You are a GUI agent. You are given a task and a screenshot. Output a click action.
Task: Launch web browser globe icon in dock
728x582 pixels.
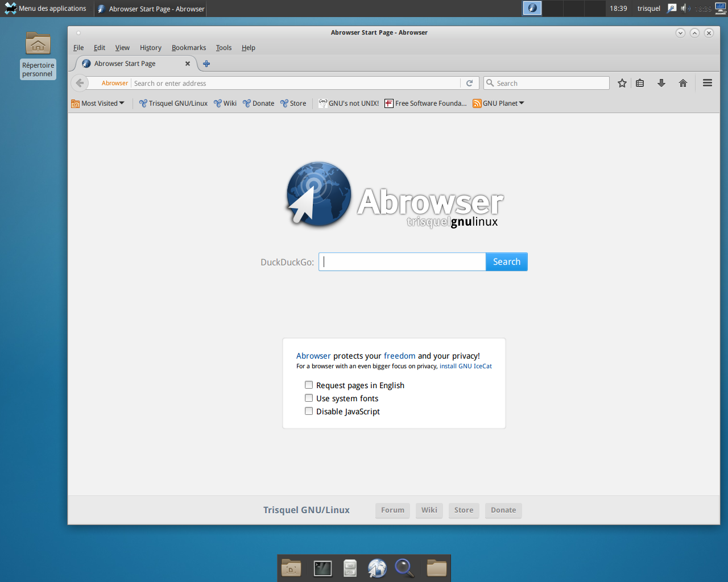(377, 568)
